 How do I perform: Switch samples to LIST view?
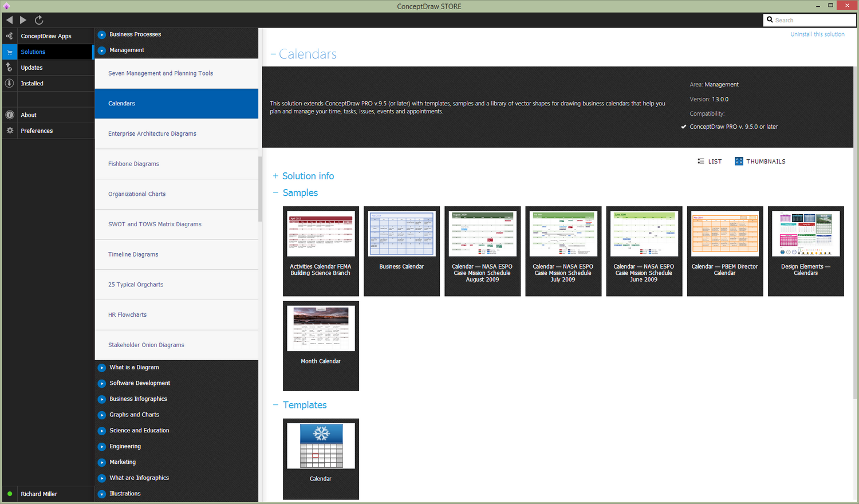coord(710,162)
